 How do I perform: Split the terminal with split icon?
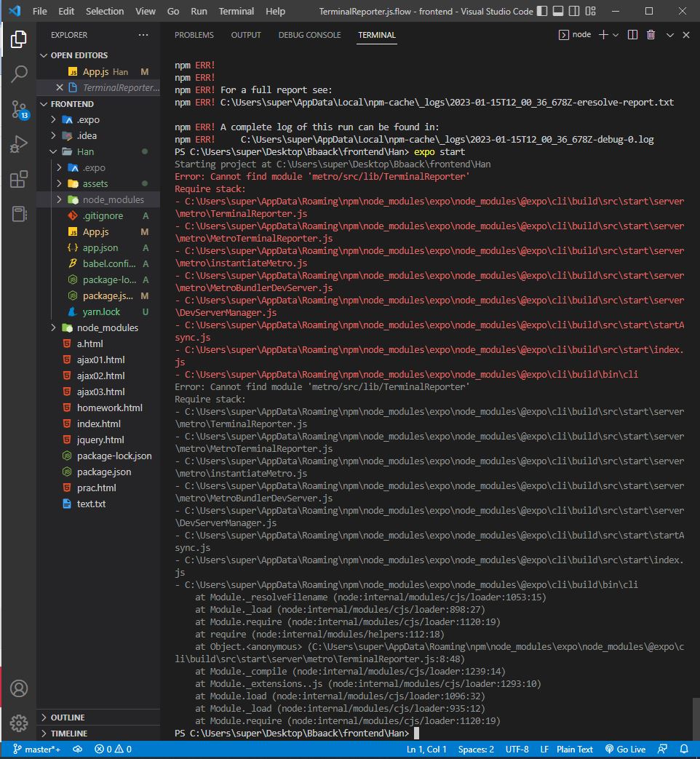click(632, 35)
